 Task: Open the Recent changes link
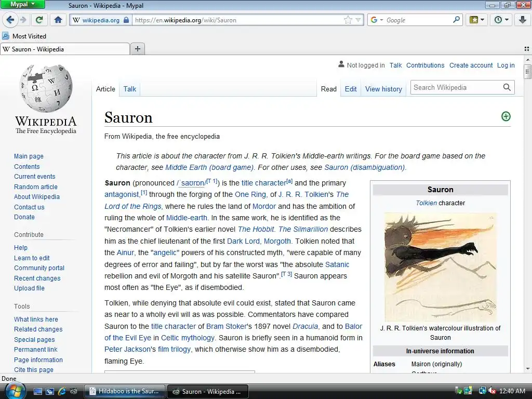37,278
